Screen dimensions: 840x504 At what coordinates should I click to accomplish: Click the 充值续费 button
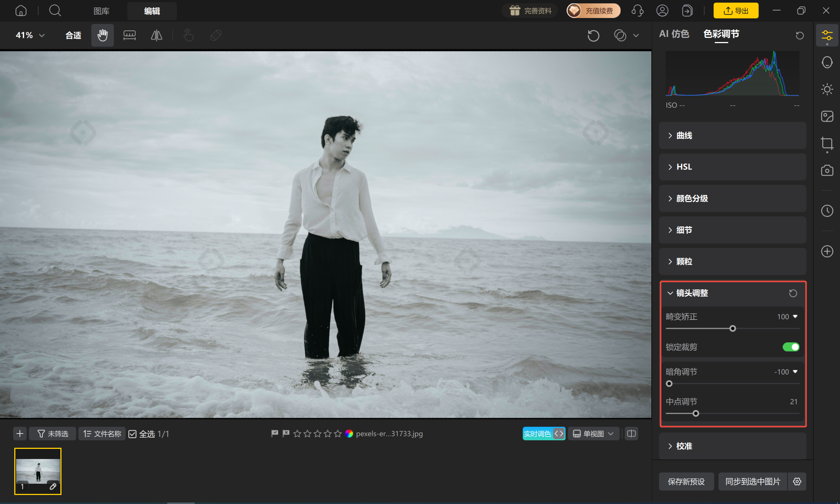click(x=593, y=10)
